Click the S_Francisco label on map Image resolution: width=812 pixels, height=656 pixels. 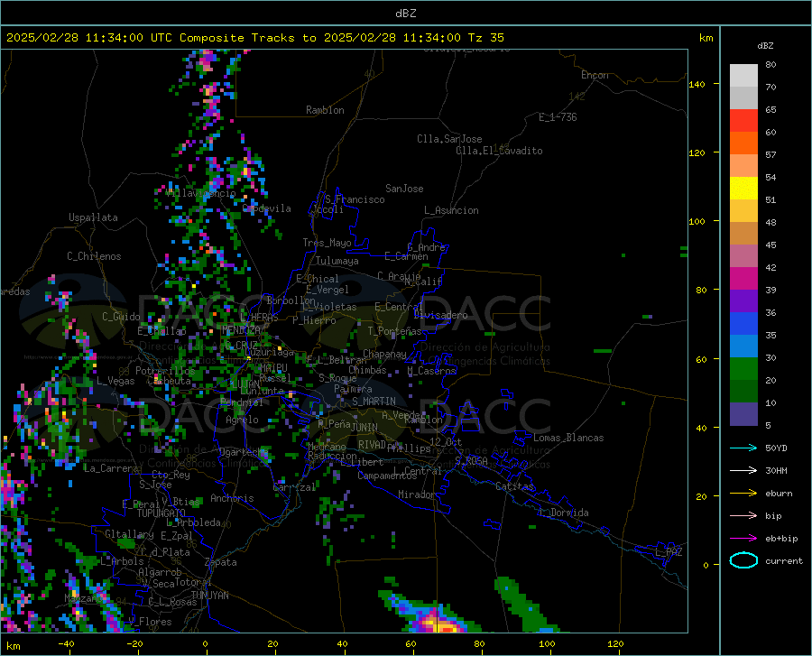(x=355, y=199)
